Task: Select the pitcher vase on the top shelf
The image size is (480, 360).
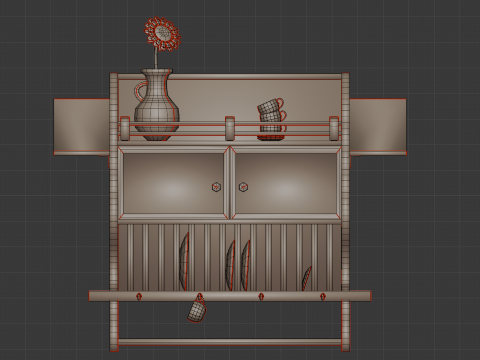Action: pos(156,105)
